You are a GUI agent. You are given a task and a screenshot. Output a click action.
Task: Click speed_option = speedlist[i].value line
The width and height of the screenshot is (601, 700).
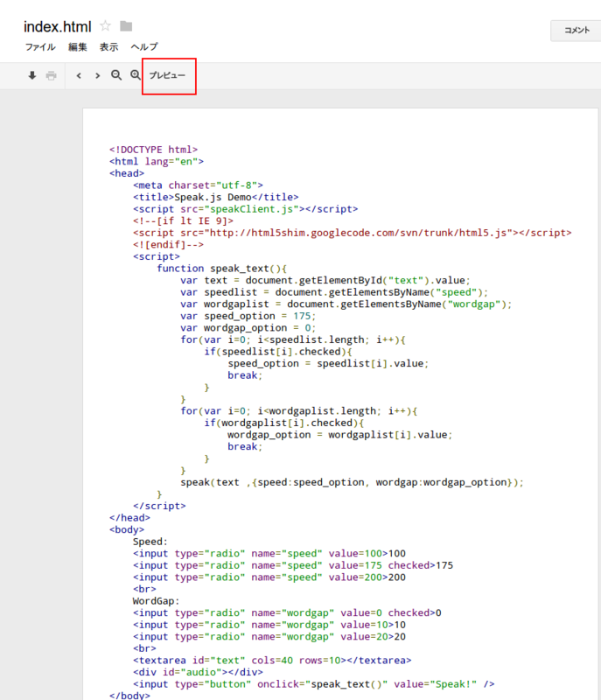click(328, 363)
